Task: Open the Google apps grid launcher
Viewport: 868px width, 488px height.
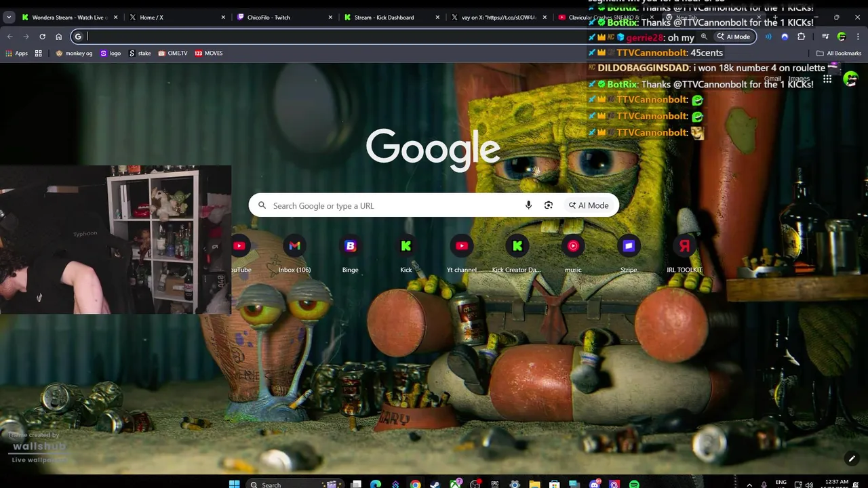Action: (827, 79)
